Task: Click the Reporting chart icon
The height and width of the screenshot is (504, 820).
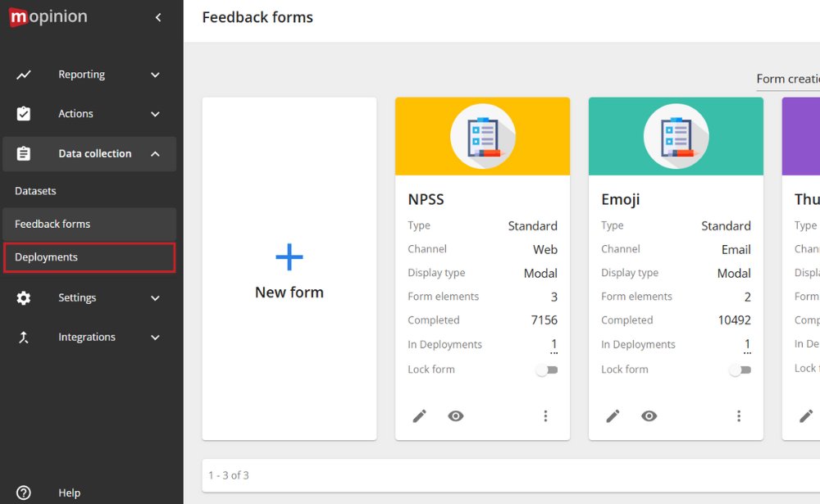Action: pyautogui.click(x=24, y=75)
